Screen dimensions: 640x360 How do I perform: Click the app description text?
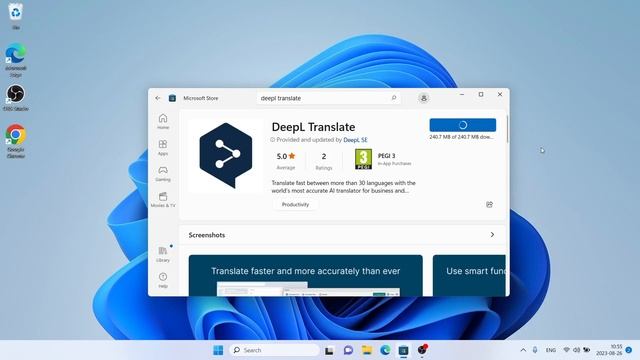pyautogui.click(x=343, y=187)
